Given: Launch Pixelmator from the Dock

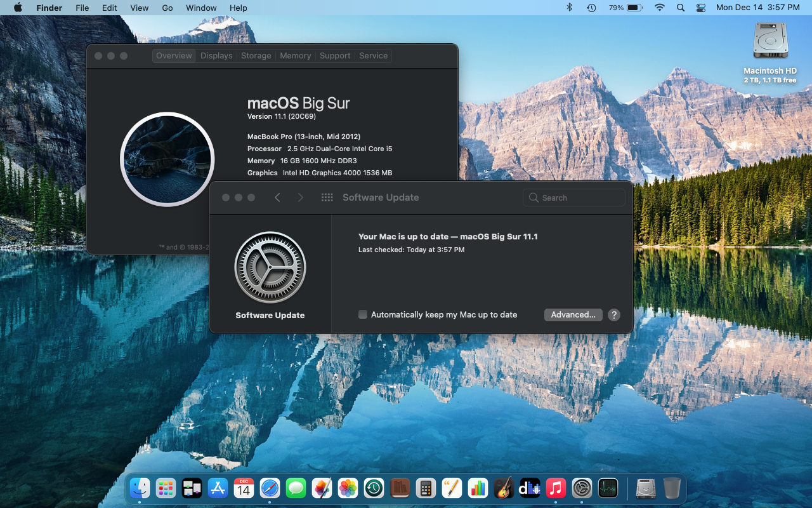Looking at the screenshot, I should [x=322, y=488].
